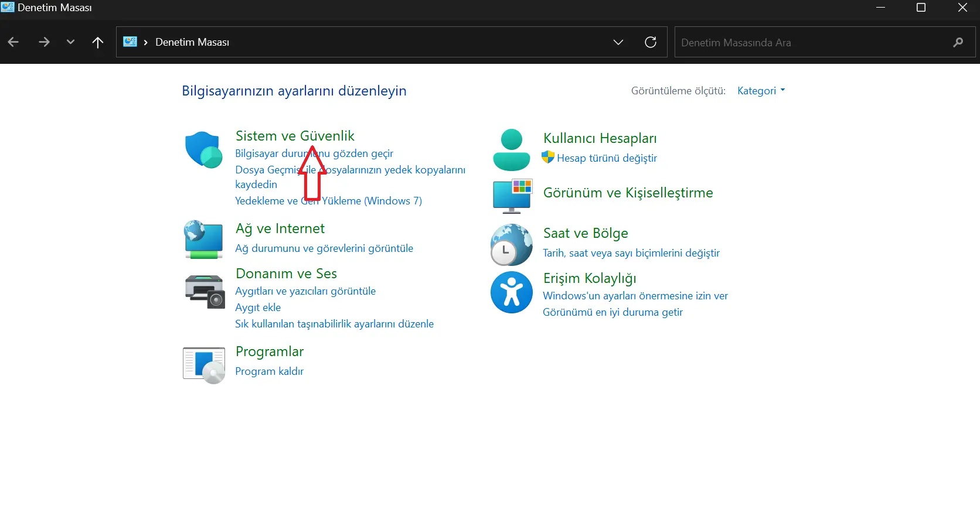The width and height of the screenshot is (980, 509).
Task: Open Sık kullanılan taşınabilirlik ayarlarını düzenle
Action: 334,324
